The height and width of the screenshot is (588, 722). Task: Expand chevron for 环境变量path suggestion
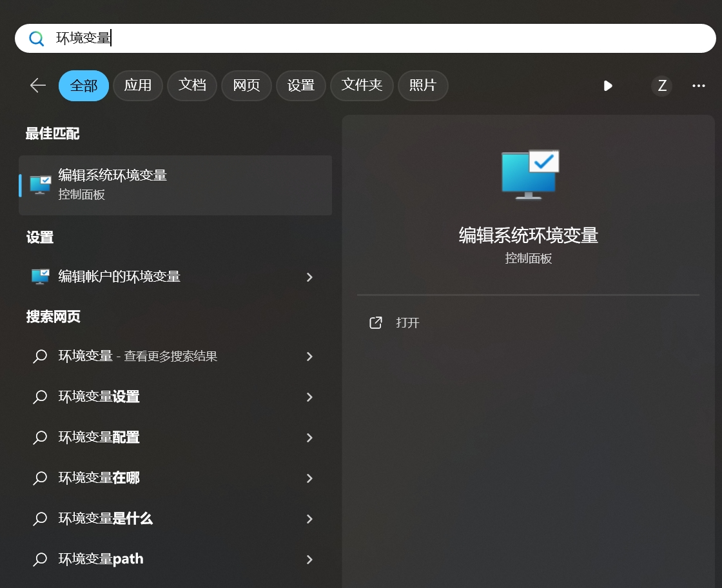pos(309,560)
